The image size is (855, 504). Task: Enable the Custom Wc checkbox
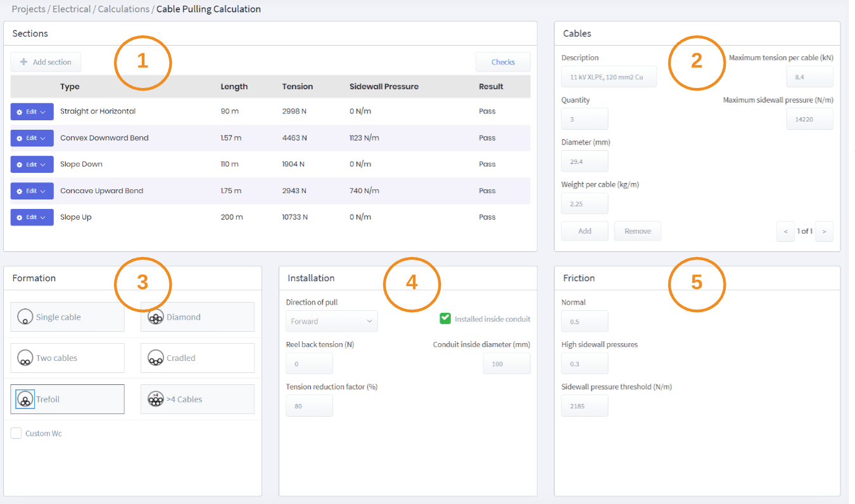[16, 433]
